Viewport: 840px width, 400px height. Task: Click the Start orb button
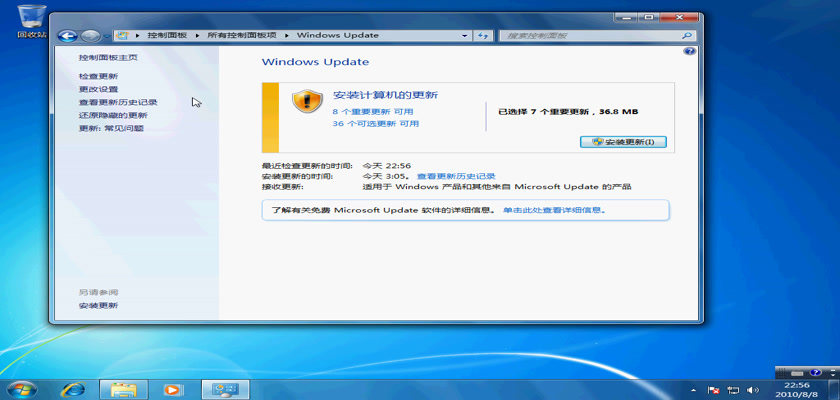pos(21,388)
